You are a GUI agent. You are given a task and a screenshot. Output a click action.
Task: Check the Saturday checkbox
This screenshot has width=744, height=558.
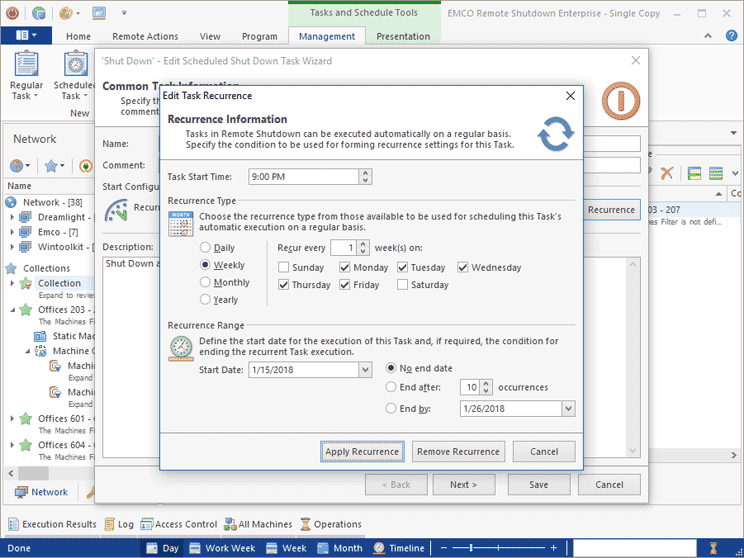[x=403, y=285]
